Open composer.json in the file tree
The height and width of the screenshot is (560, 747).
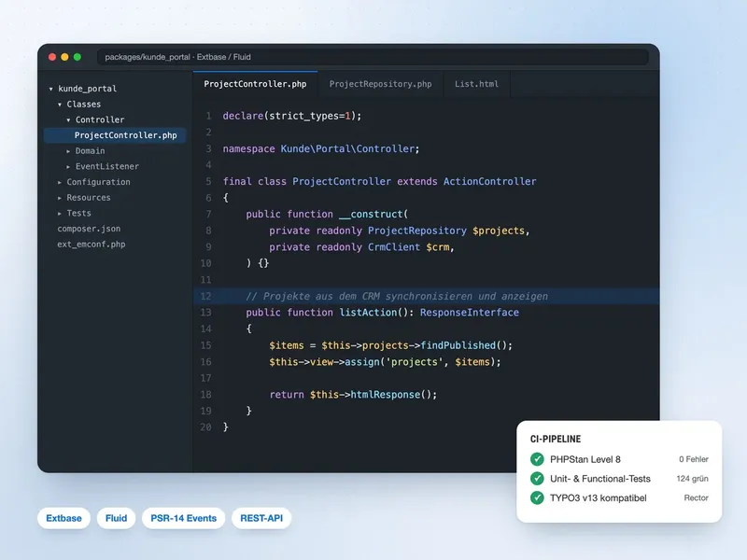coord(89,229)
